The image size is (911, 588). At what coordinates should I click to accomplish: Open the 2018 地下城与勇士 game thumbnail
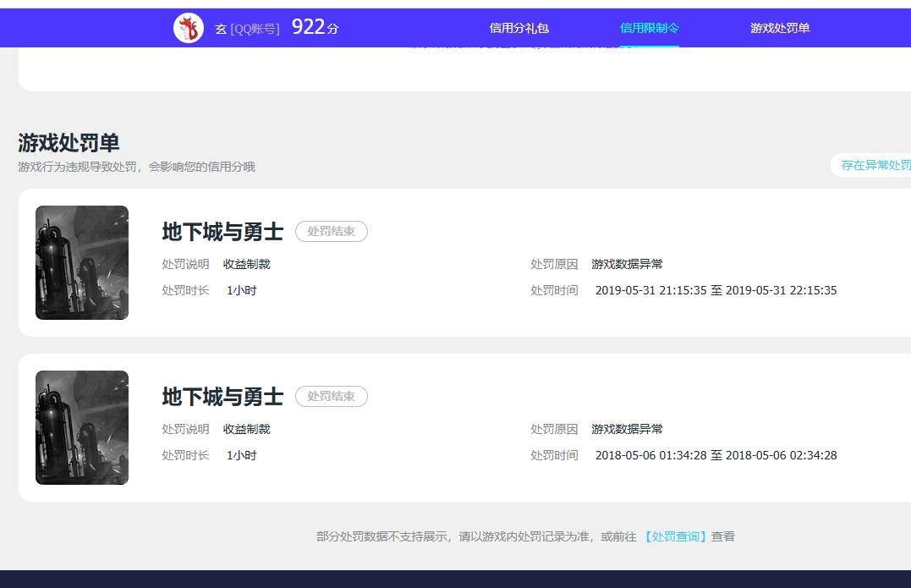pyautogui.click(x=82, y=427)
